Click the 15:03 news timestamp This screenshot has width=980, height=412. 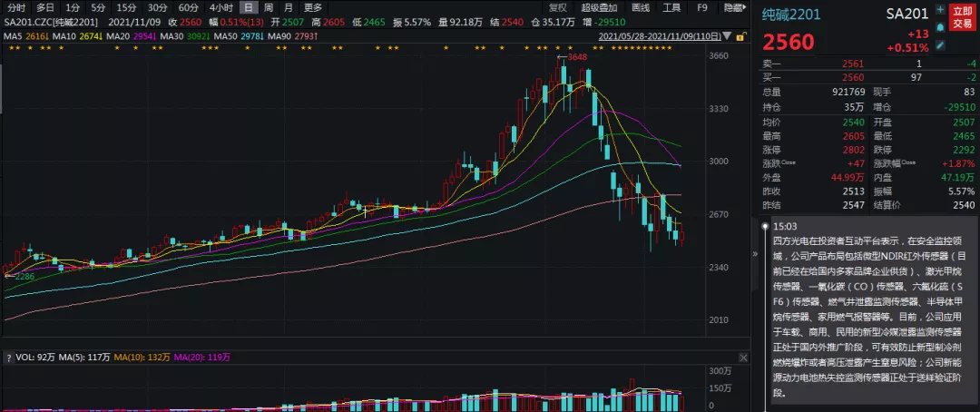pyautogui.click(x=785, y=226)
